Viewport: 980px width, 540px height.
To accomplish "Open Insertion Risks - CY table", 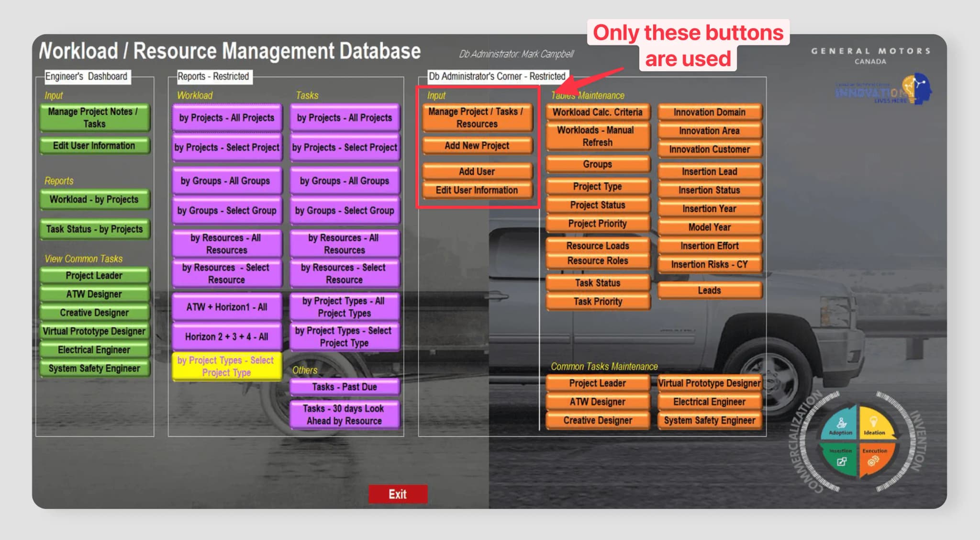I will [x=710, y=264].
